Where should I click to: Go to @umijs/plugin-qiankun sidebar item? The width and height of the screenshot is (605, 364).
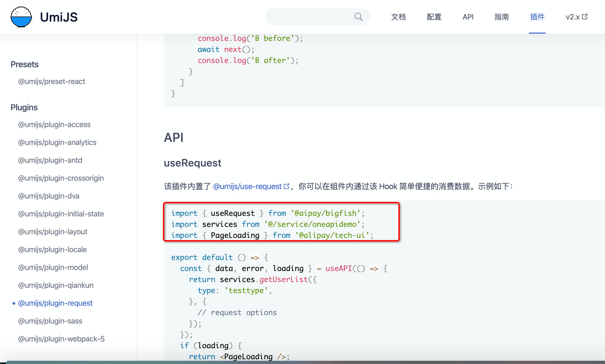coord(56,285)
